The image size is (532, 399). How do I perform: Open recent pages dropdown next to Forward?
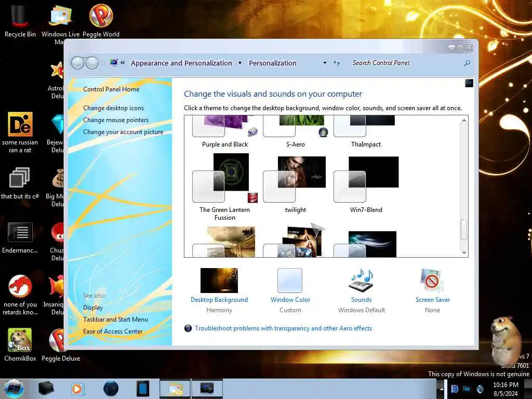tap(102, 63)
